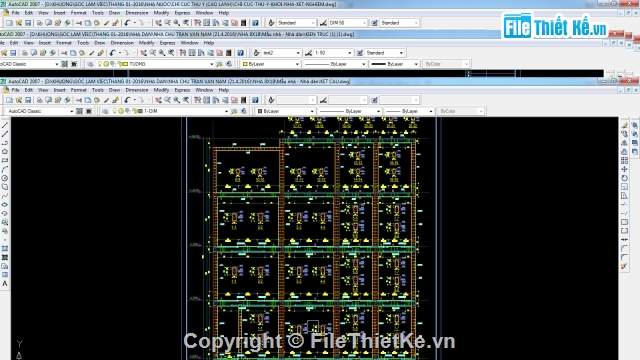Select the Rotate tool on Modify toolbar
This screenshot has height=360, width=640.
click(x=624, y=178)
